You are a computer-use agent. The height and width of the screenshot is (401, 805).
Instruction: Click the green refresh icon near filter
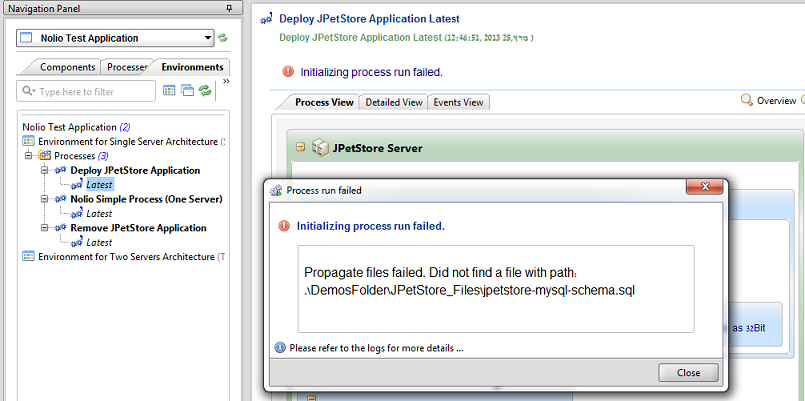click(205, 91)
